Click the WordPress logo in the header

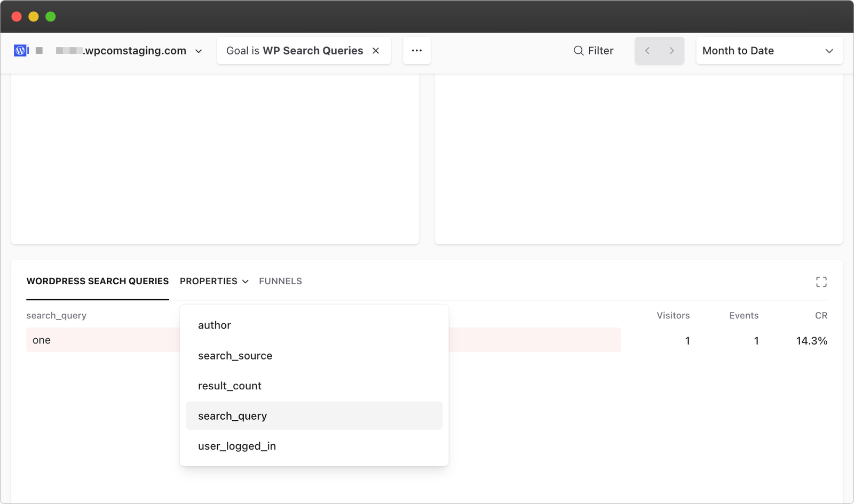(x=21, y=50)
